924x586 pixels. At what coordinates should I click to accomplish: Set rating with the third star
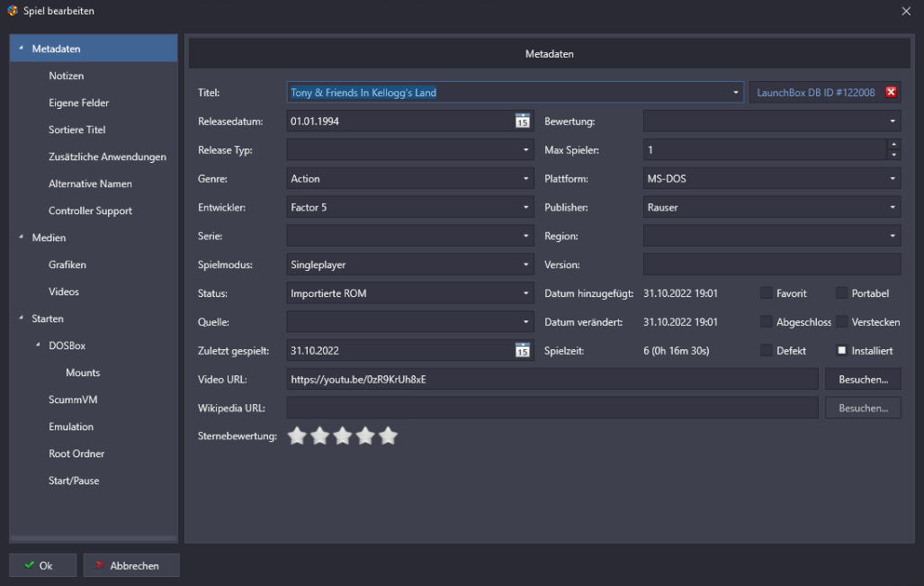pos(342,437)
